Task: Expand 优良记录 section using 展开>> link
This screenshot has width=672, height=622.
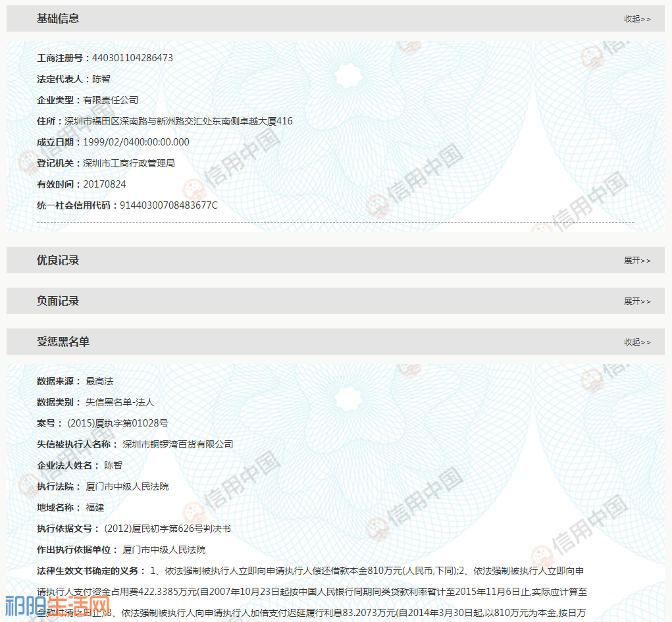Action: pyautogui.click(x=637, y=261)
